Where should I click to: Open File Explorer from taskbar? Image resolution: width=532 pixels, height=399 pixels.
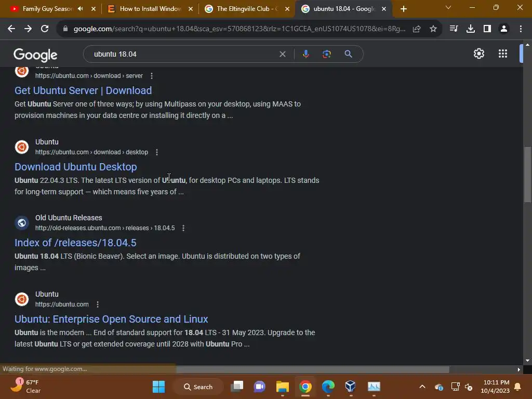click(x=282, y=387)
